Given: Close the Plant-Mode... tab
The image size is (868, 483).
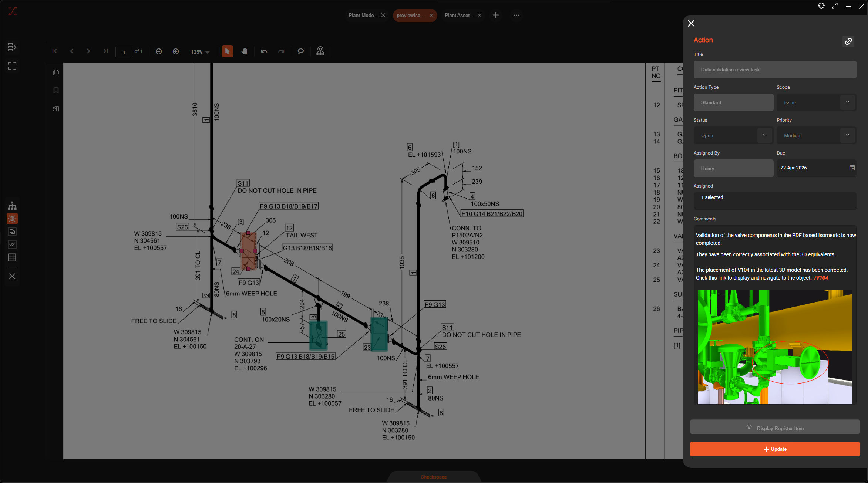Looking at the screenshot, I should [383, 15].
